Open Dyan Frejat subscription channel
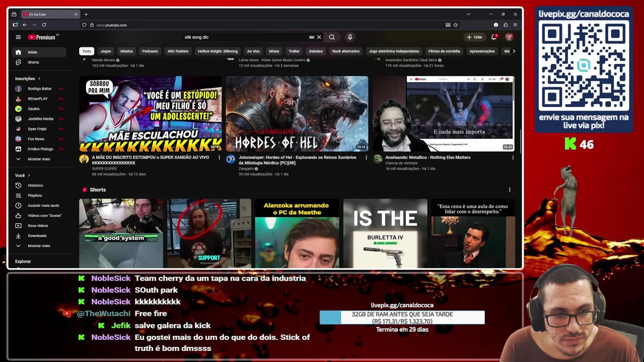Viewport: 644px width, 362px height. (x=39, y=129)
